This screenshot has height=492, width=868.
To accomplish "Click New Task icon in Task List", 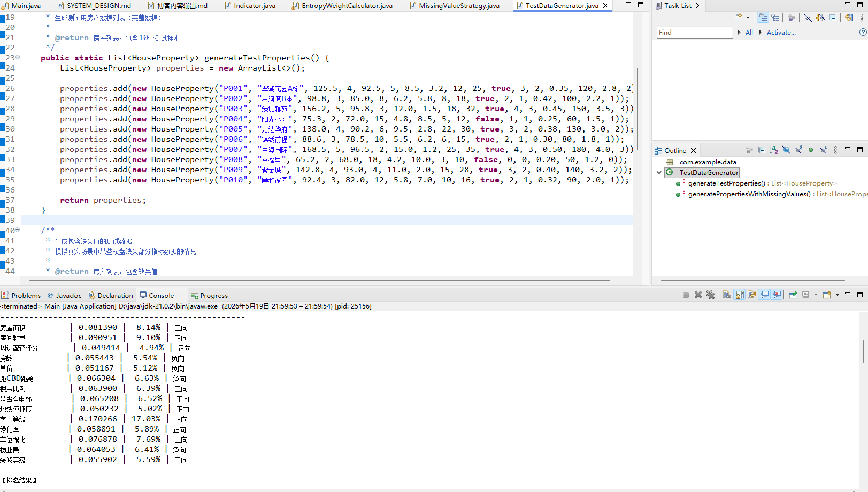I will click(739, 18).
